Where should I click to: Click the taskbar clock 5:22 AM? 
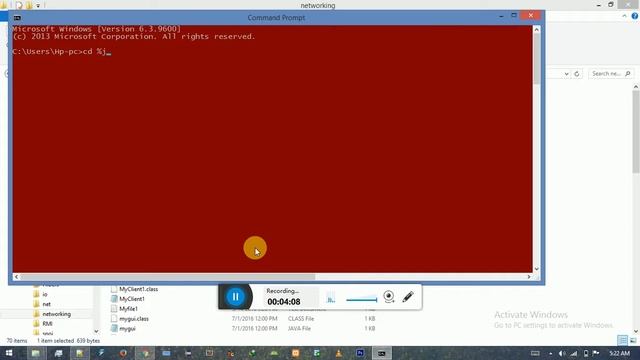[620, 353]
